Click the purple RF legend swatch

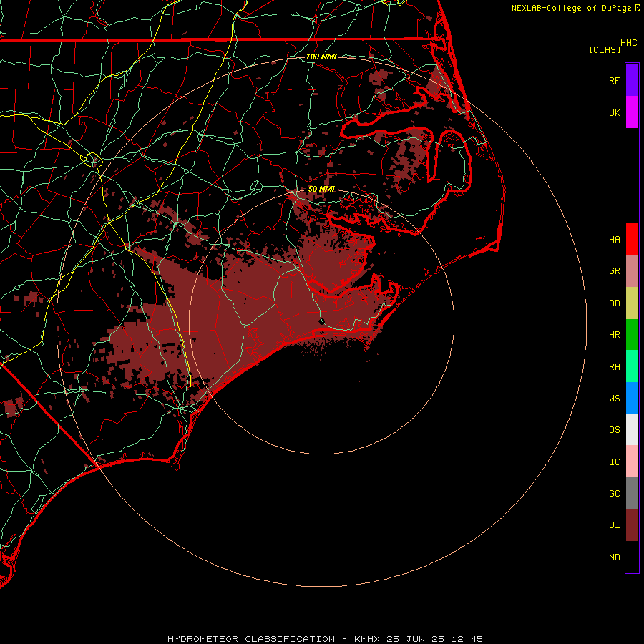pos(632,80)
